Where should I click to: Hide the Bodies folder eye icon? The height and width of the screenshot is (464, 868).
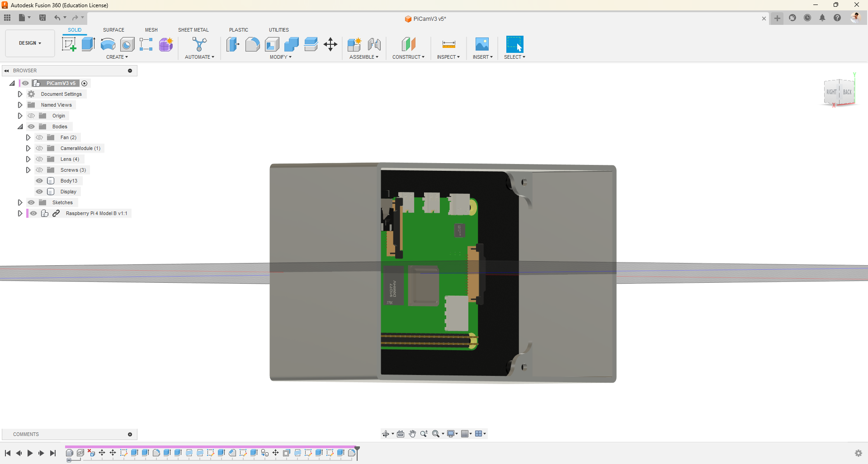(x=31, y=127)
